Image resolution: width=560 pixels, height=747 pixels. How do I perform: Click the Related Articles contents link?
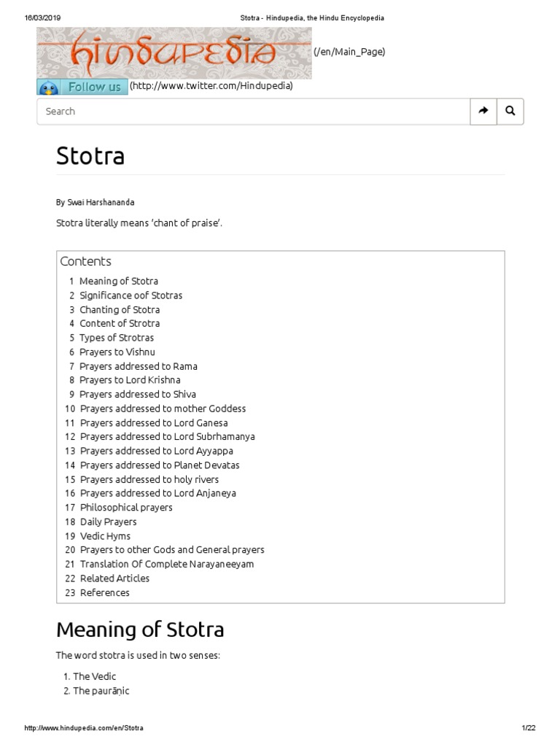click(x=114, y=578)
